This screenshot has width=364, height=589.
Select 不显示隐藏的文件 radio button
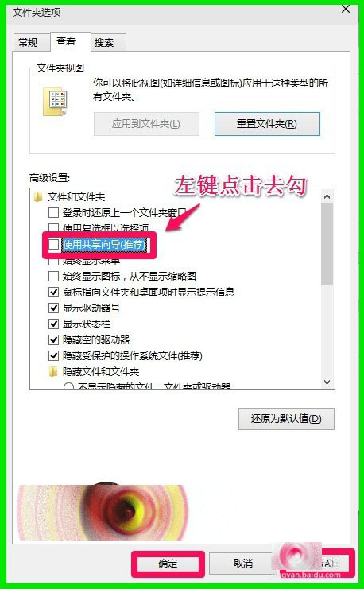pyautogui.click(x=68, y=386)
